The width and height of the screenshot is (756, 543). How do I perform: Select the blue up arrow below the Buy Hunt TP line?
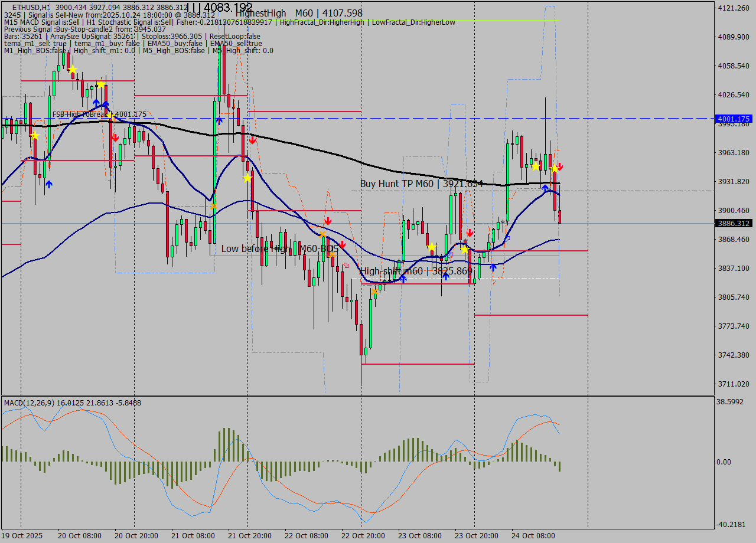pyautogui.click(x=545, y=188)
